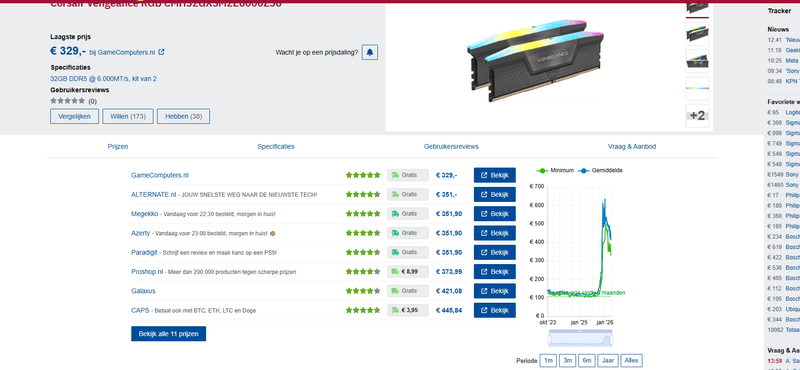Click the chart range navigator below price graph
Image resolution: width=800 pixels, height=370 pixels.
(x=581, y=338)
